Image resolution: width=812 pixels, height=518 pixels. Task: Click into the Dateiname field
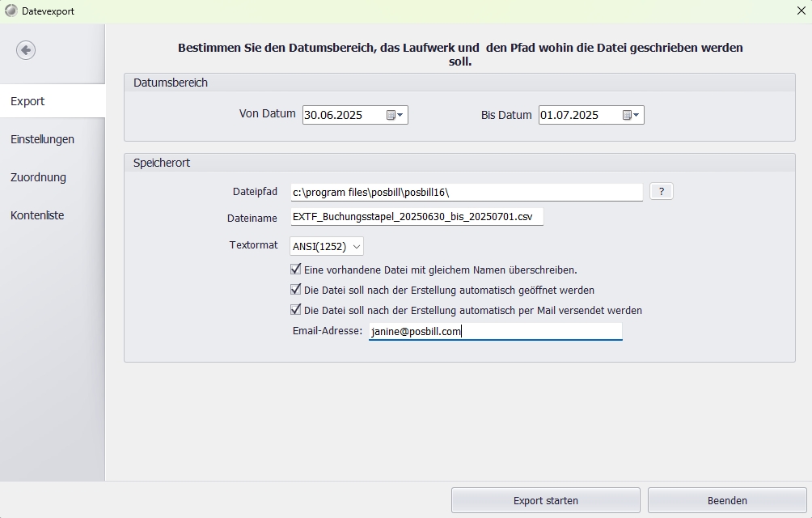[x=417, y=217]
